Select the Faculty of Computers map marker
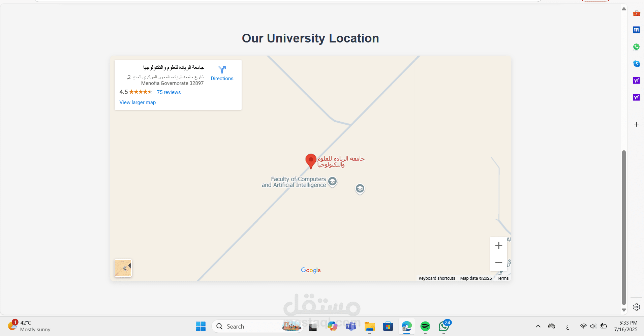Screen dimensions: 644x336 tap(332, 182)
